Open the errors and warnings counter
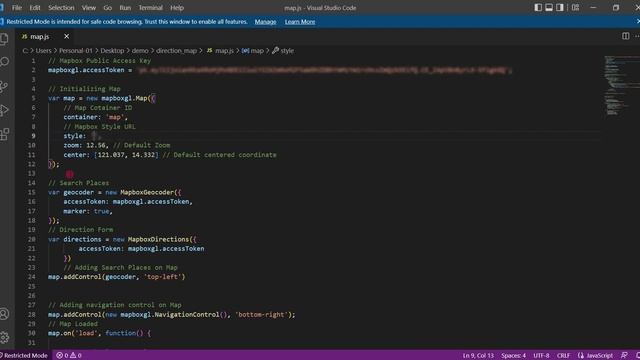This screenshot has width=640, height=360. [69, 356]
